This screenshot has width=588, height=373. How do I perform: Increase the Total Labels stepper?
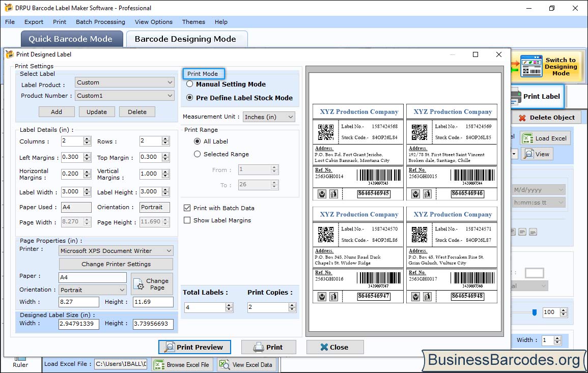(229, 305)
